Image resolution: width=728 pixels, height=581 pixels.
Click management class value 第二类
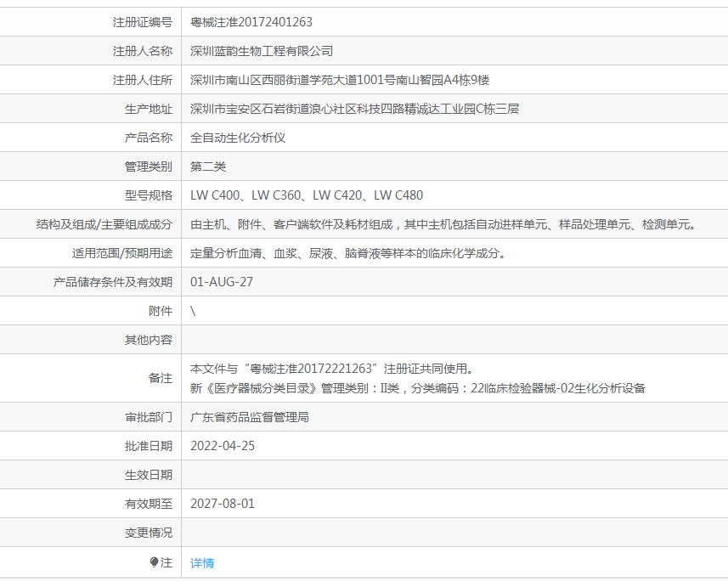pyautogui.click(x=208, y=166)
